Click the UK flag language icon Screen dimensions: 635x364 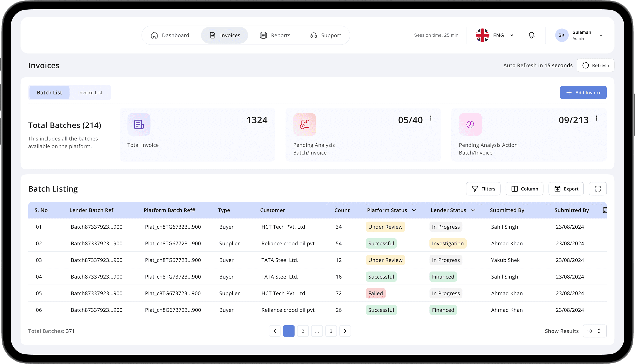(482, 35)
